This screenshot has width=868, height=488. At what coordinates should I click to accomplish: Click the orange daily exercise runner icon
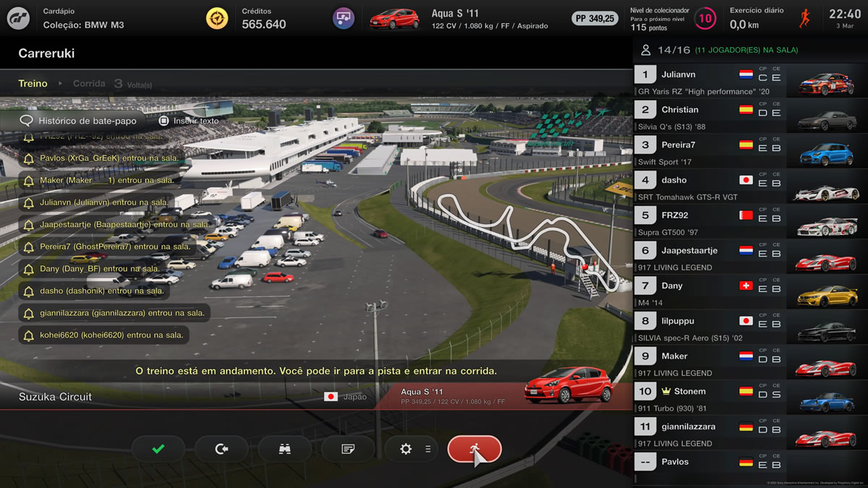[x=804, y=19]
